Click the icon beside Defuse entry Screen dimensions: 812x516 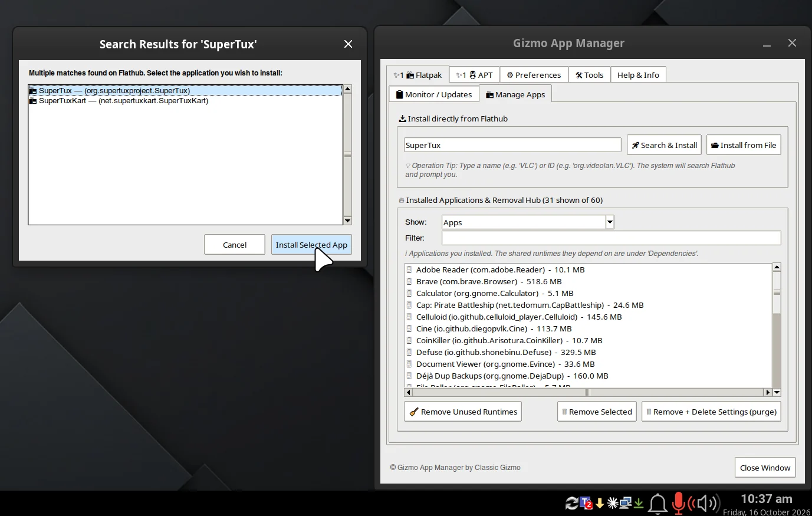click(409, 352)
